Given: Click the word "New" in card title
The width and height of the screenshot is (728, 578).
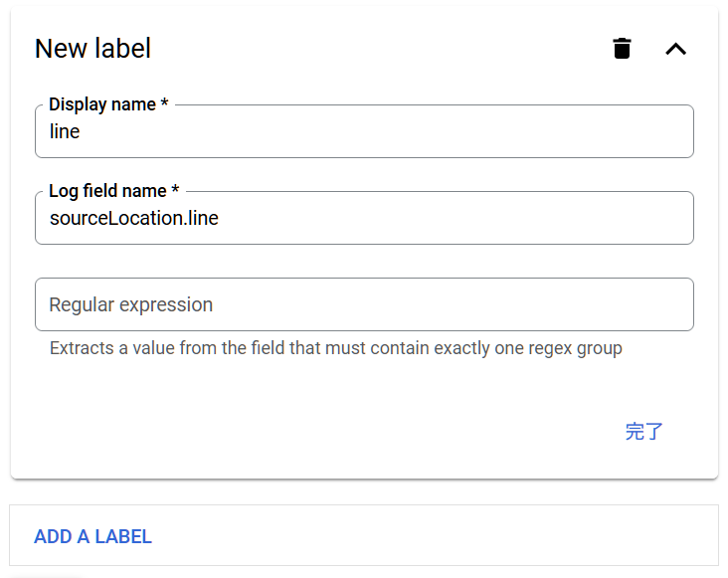Looking at the screenshot, I should point(61,48).
